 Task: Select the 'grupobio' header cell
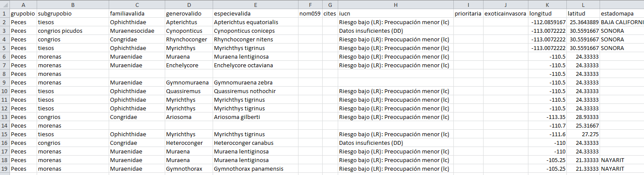coord(22,13)
